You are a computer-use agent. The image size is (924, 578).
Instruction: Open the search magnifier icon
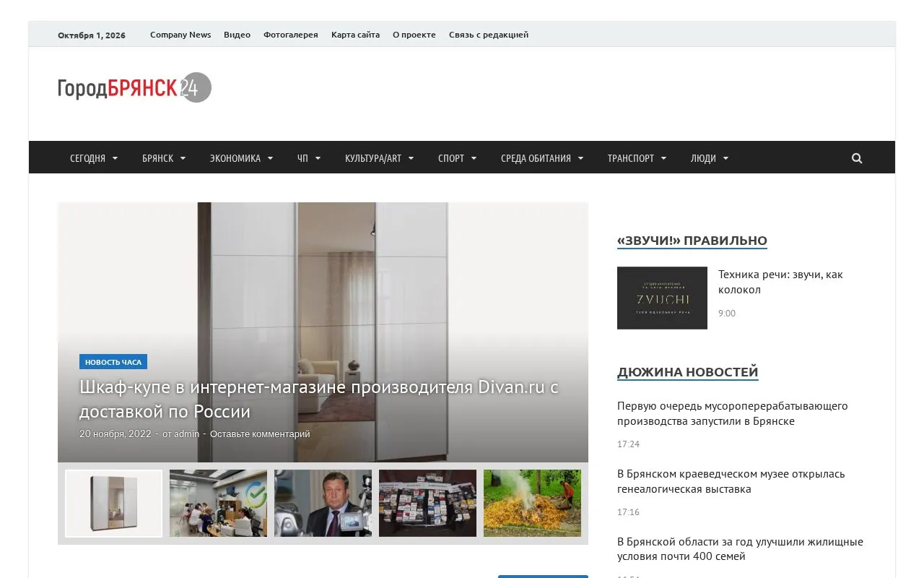click(857, 158)
